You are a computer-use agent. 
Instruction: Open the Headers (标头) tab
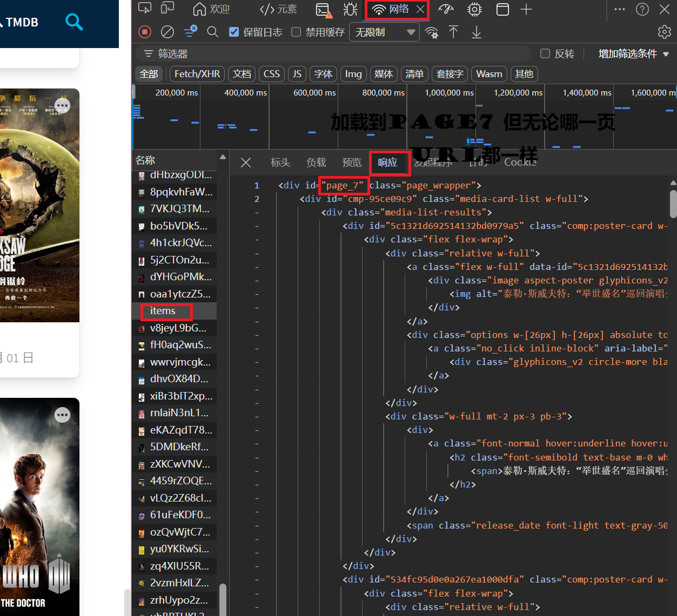point(280,163)
